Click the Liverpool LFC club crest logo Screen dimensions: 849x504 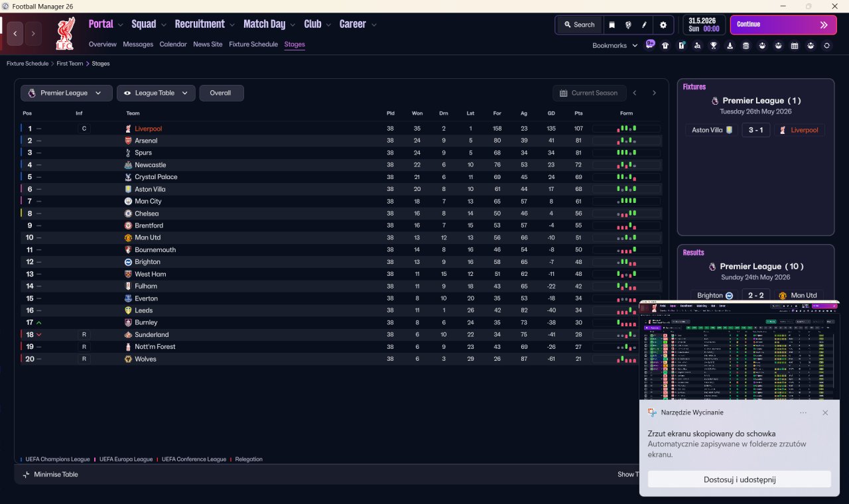pos(64,34)
